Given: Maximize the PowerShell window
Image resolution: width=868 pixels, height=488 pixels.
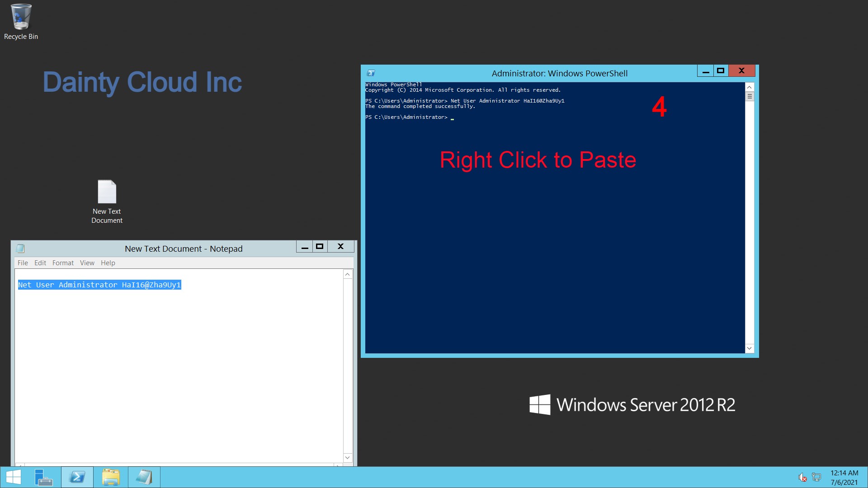Looking at the screenshot, I should tap(721, 70).
